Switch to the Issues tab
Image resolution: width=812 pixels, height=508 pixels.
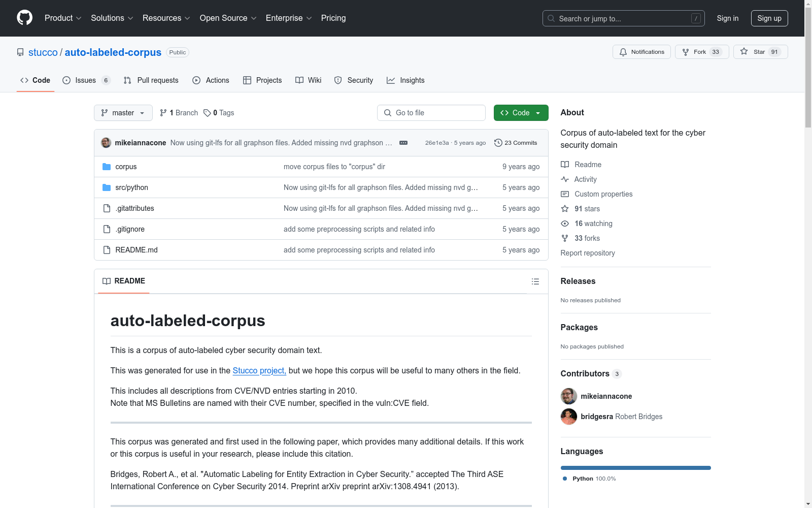pyautogui.click(x=86, y=80)
